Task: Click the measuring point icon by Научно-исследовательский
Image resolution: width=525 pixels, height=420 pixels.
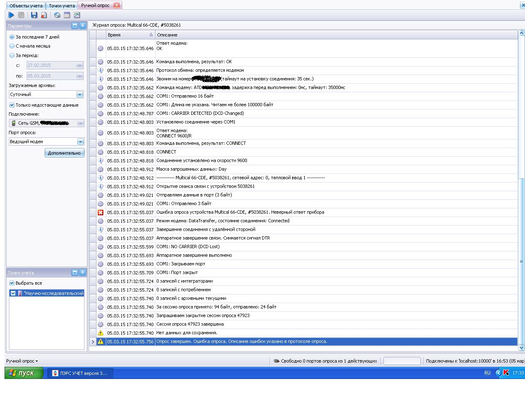Action: pos(20,293)
